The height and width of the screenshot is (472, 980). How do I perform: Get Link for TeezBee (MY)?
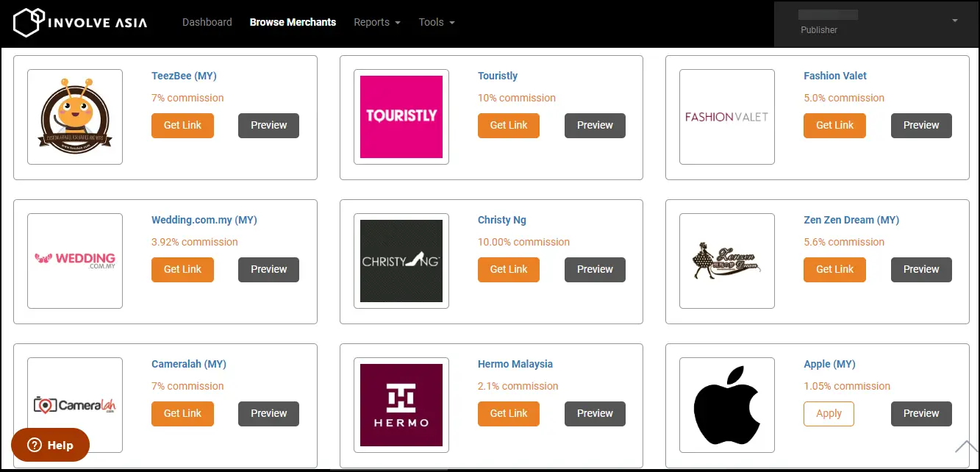pyautogui.click(x=182, y=125)
